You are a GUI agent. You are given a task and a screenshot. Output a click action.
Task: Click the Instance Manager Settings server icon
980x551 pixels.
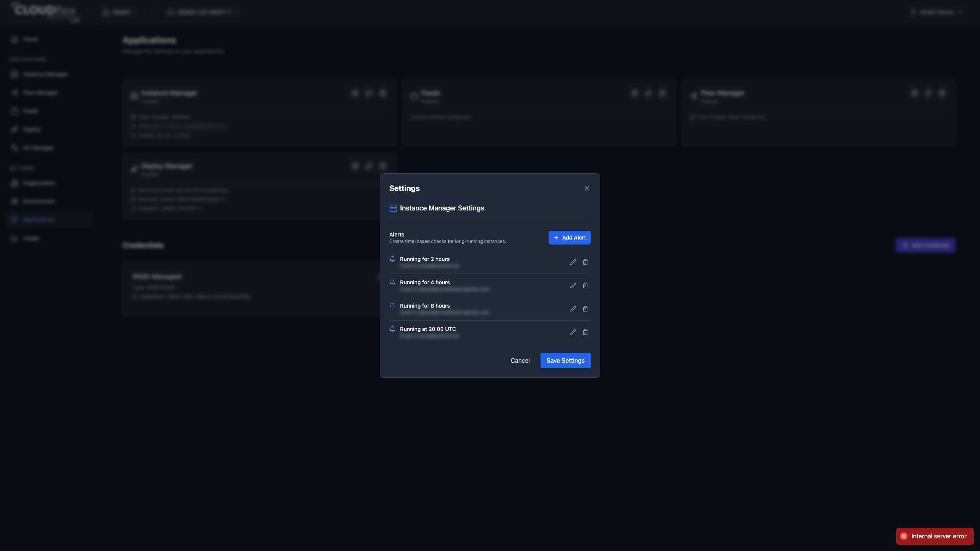point(393,208)
